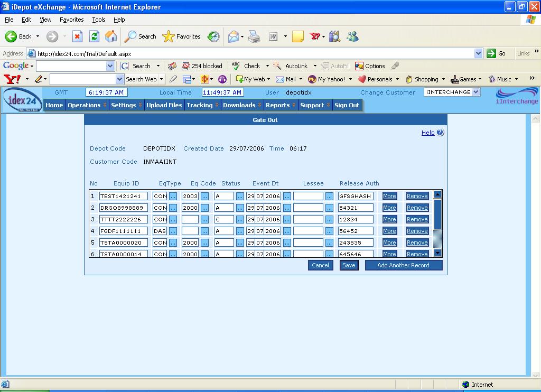This screenshot has height=392, width=541.
Task: Open the History toolbar icon
Action: tap(213, 36)
